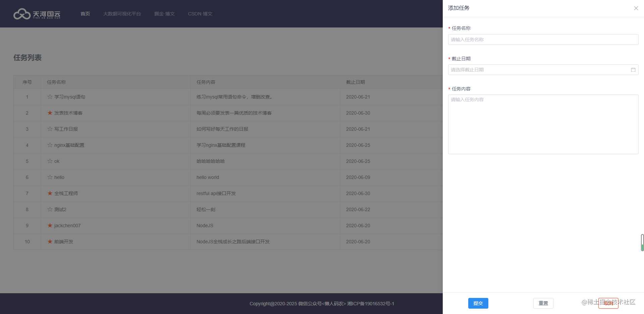
Task: Cancel with the red-outlined 取消 button
Action: pyautogui.click(x=608, y=303)
